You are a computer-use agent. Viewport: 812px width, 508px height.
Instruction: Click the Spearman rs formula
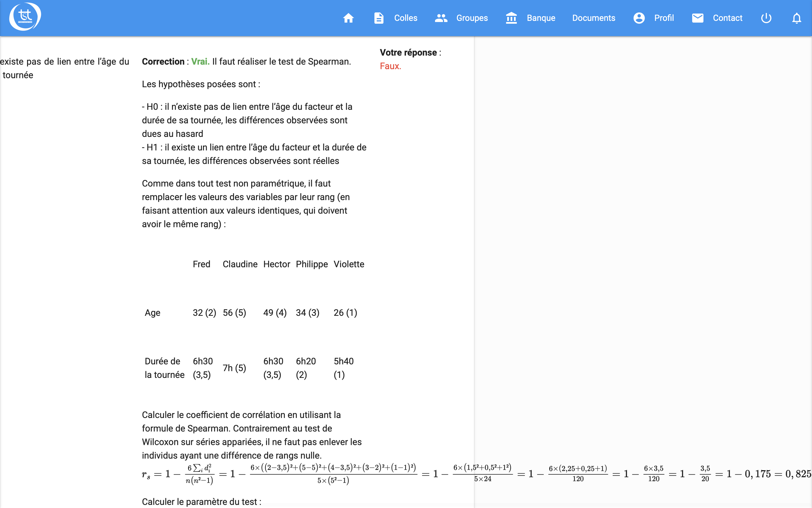coord(476,474)
